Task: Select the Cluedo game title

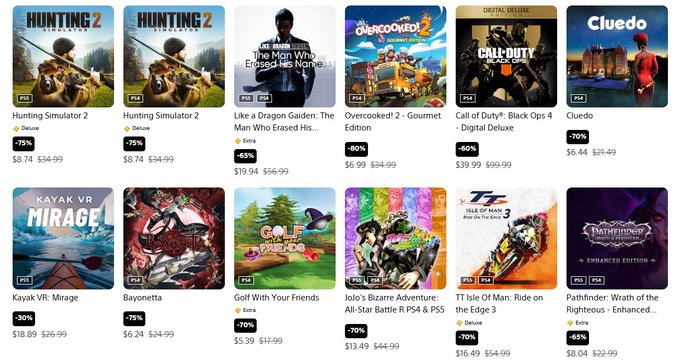Action: (579, 116)
